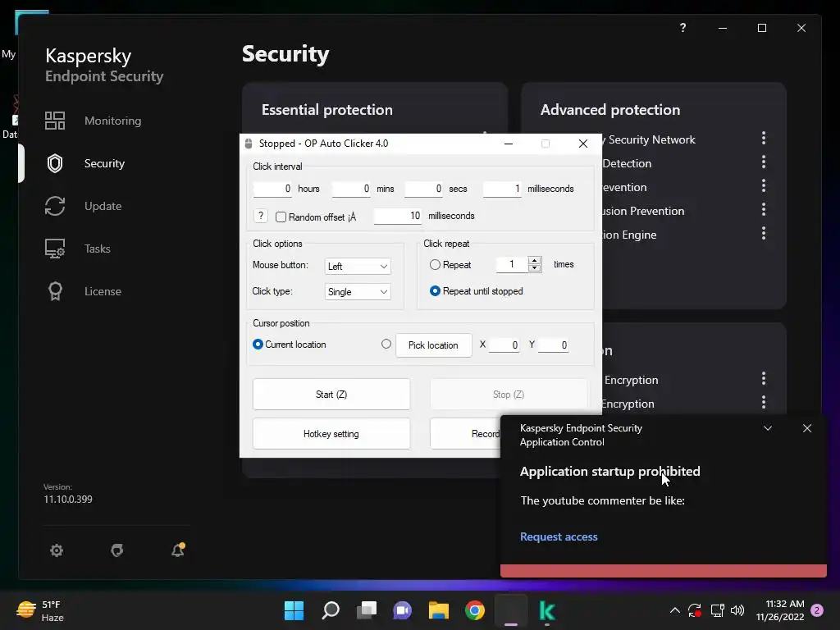840x630 pixels.
Task: Open options menu for first Encryption row
Action: [764, 379]
